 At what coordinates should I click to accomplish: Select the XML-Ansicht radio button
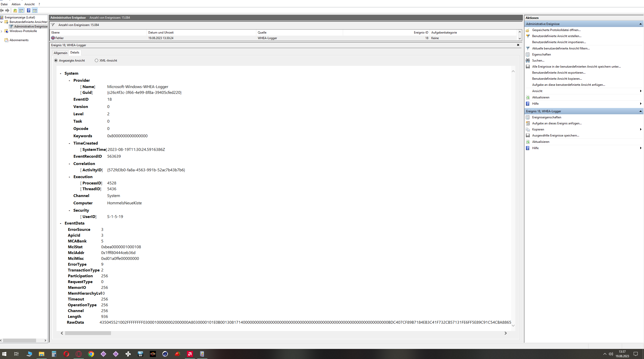(x=96, y=61)
